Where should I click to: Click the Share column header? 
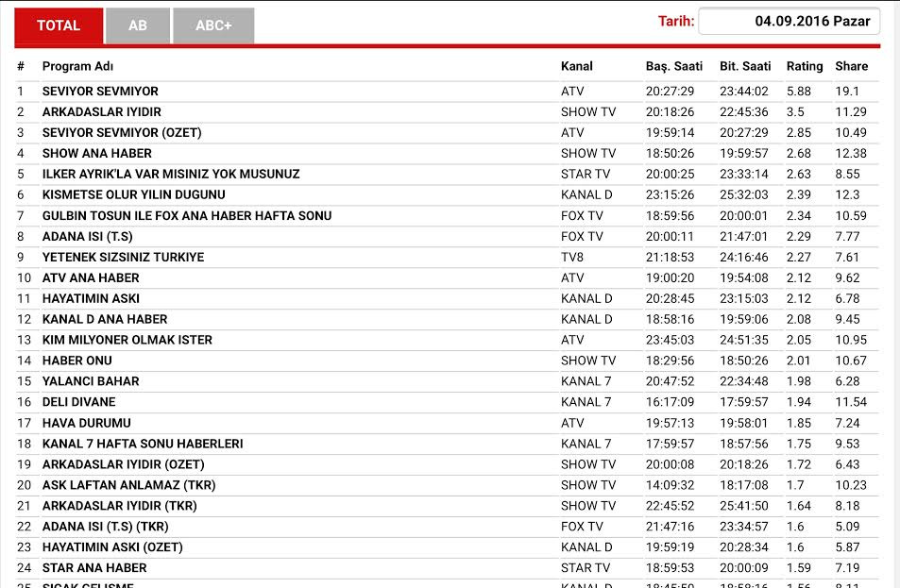click(851, 66)
